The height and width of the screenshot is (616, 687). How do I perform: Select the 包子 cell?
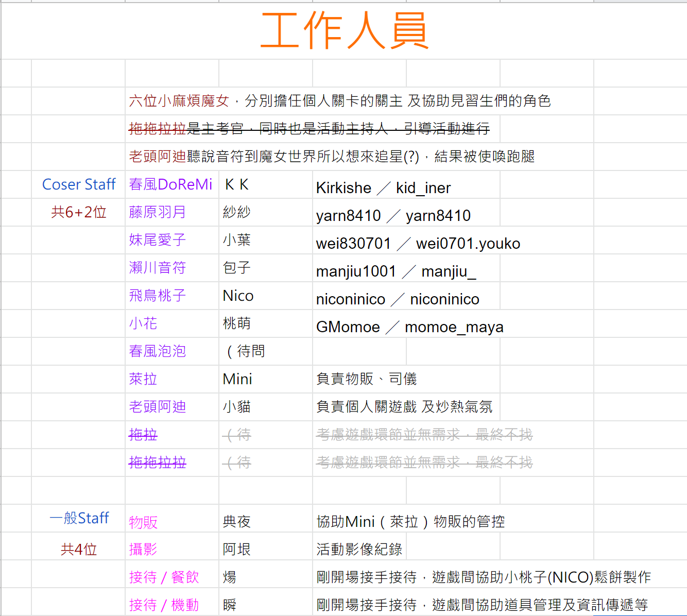tap(266, 268)
